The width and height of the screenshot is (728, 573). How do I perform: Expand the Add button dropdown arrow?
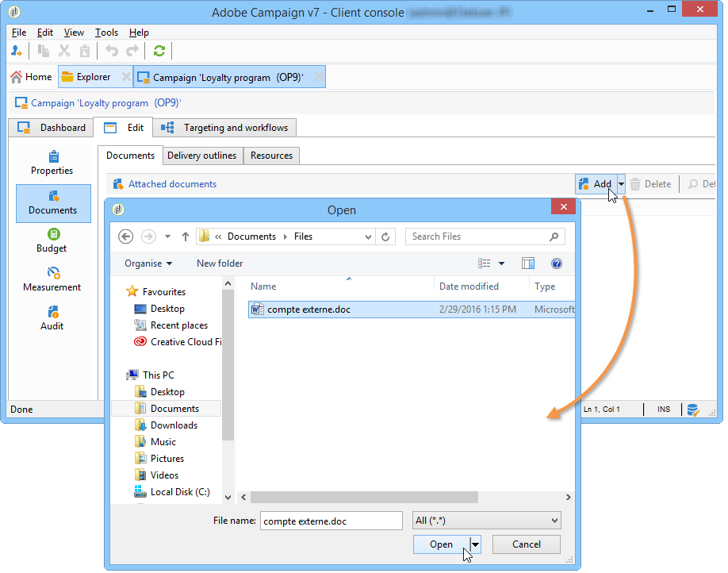coord(621,184)
